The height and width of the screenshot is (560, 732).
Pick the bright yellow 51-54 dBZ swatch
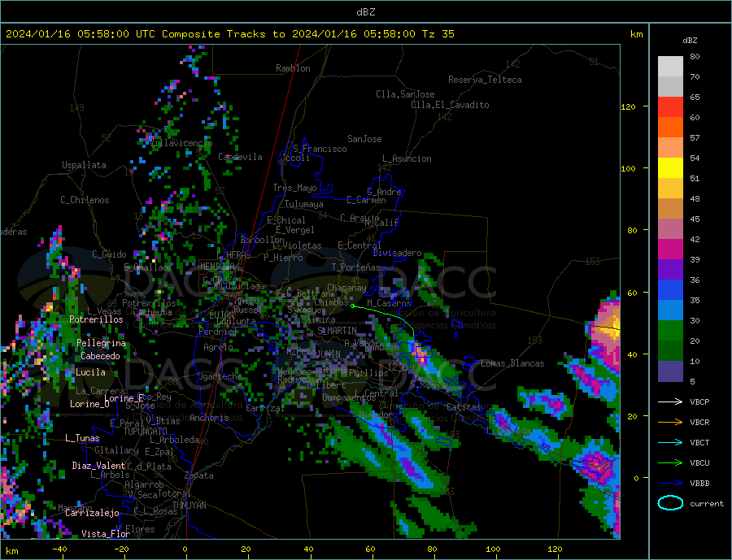(x=670, y=168)
